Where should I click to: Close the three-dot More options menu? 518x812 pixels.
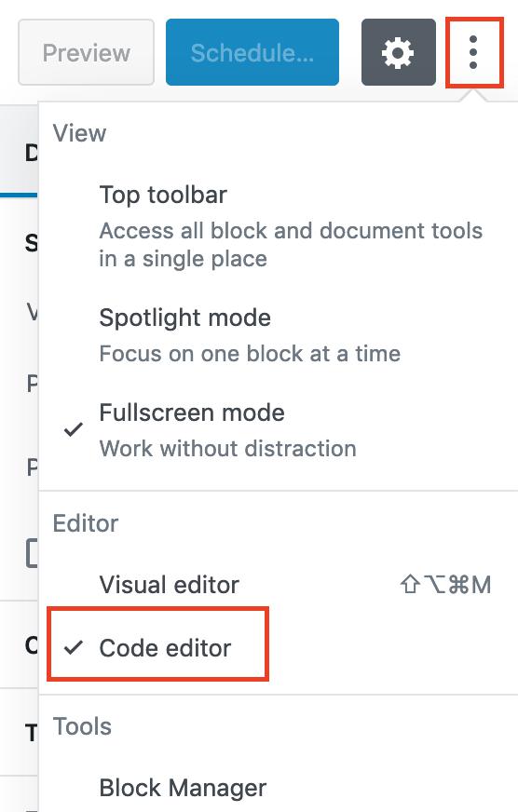(x=473, y=52)
